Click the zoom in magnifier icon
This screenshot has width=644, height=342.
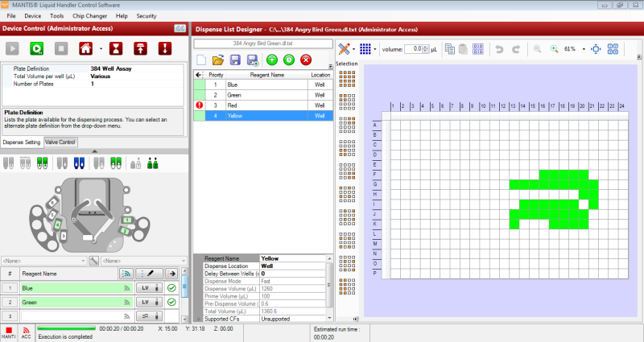click(x=555, y=49)
